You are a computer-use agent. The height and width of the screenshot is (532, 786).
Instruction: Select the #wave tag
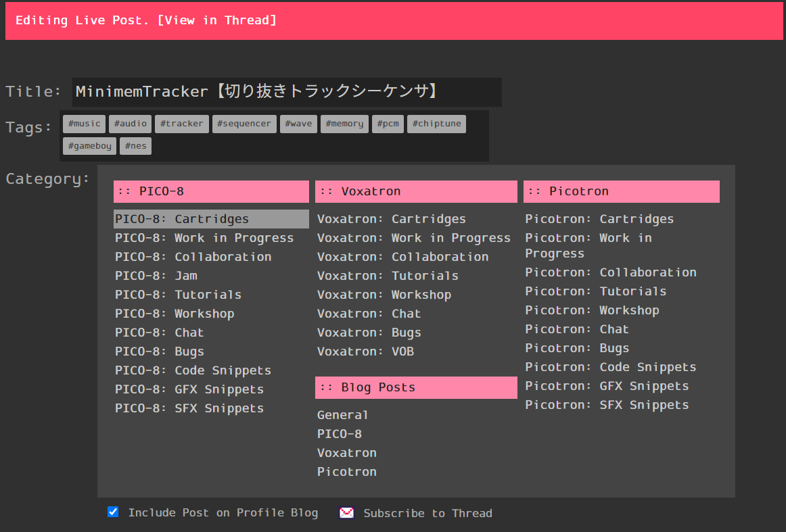[x=298, y=124]
